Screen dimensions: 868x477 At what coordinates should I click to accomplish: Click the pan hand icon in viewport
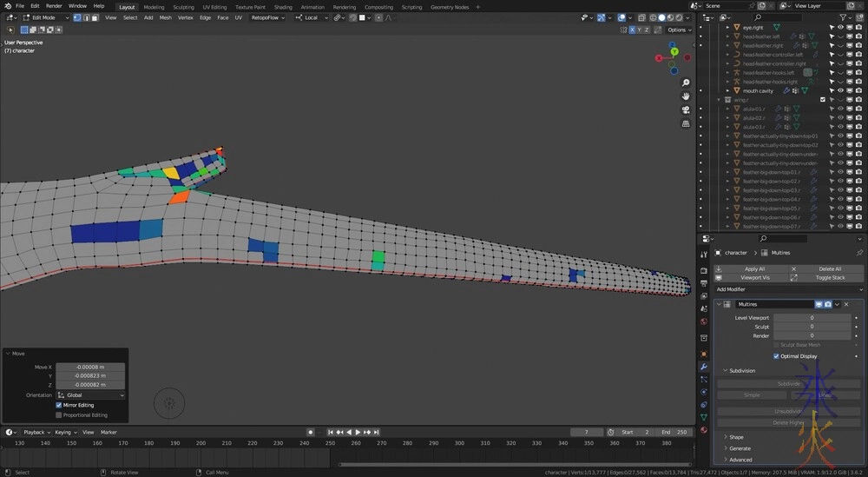(x=686, y=96)
